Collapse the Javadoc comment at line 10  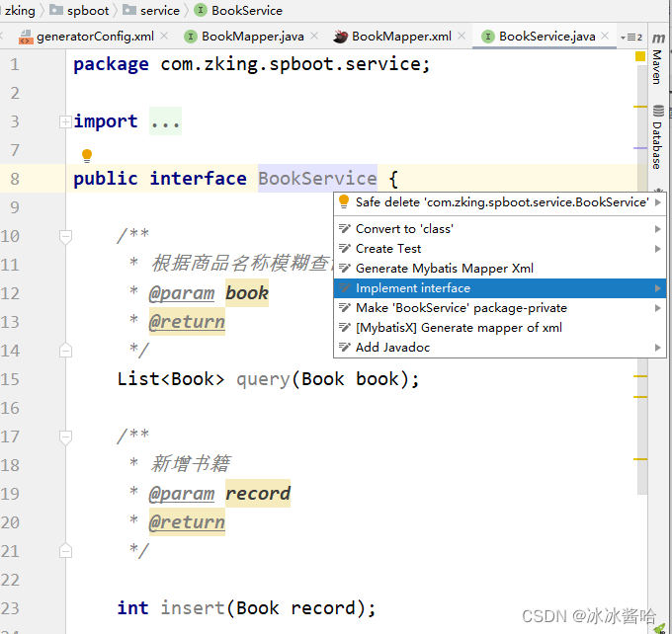coord(65,237)
